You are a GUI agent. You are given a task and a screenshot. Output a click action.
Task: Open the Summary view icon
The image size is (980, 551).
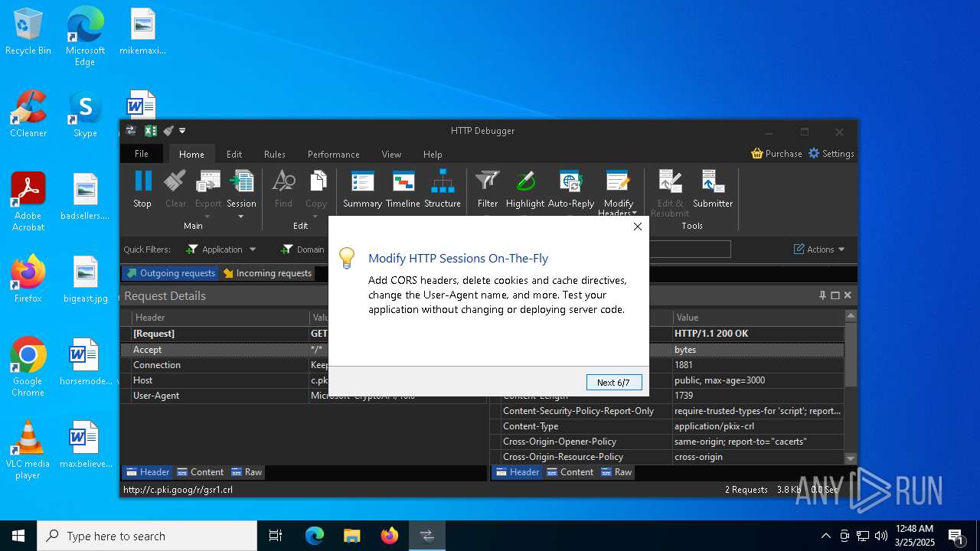[362, 181]
